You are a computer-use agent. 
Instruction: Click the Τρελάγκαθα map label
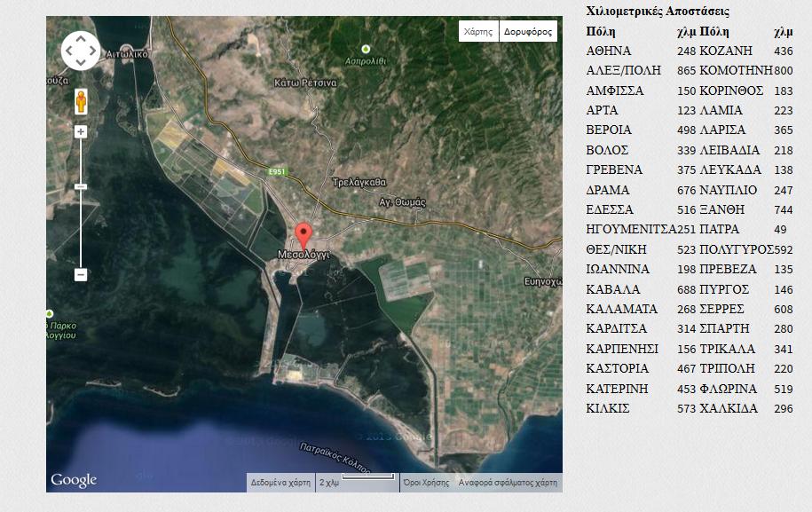(359, 182)
